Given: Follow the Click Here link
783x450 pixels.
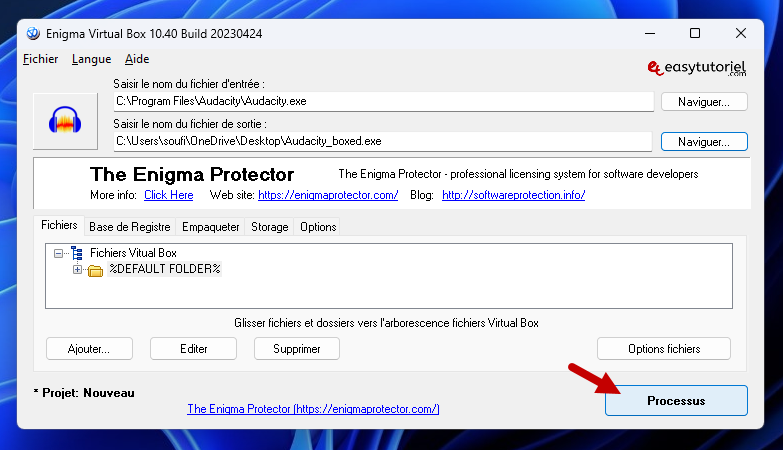Looking at the screenshot, I should (169, 195).
